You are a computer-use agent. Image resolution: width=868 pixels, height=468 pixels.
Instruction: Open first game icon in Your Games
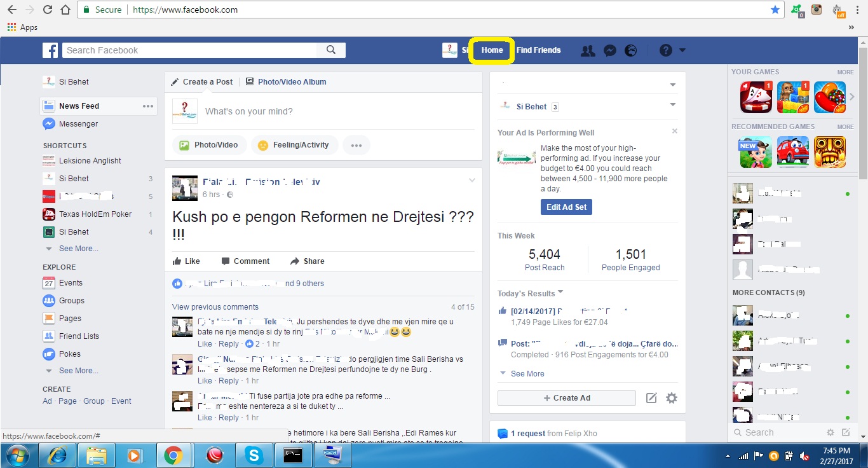pos(756,97)
